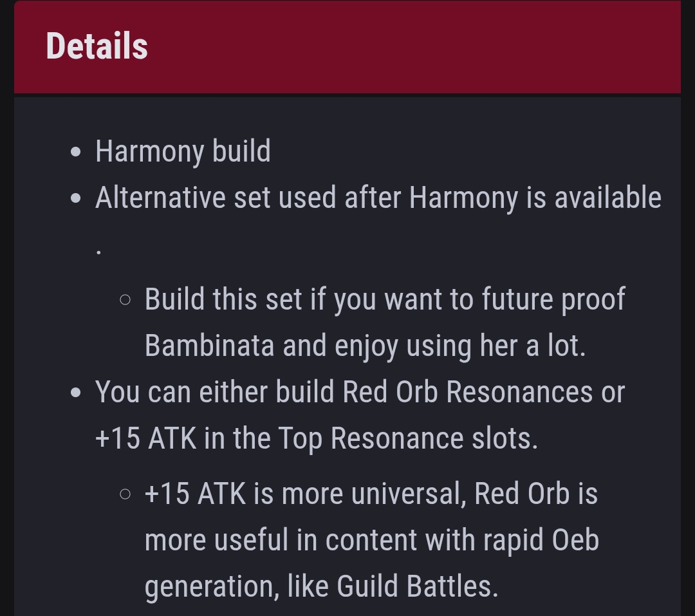Click the stray period below Alternative set

[x=98, y=253]
